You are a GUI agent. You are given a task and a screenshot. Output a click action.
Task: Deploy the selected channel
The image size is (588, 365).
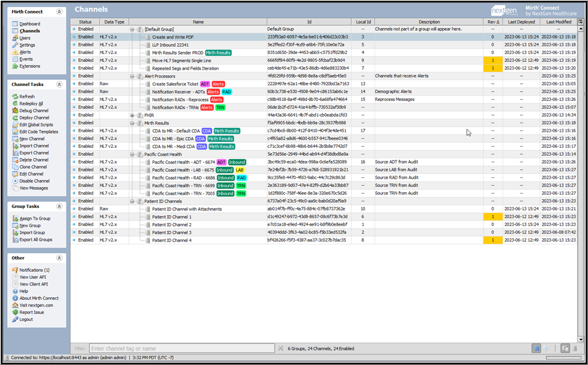(34, 118)
